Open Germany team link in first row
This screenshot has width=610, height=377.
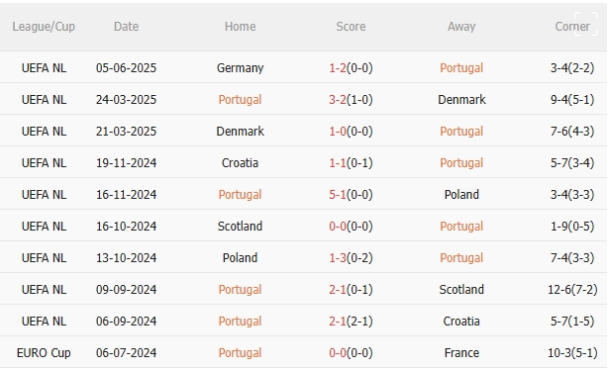pyautogui.click(x=240, y=68)
